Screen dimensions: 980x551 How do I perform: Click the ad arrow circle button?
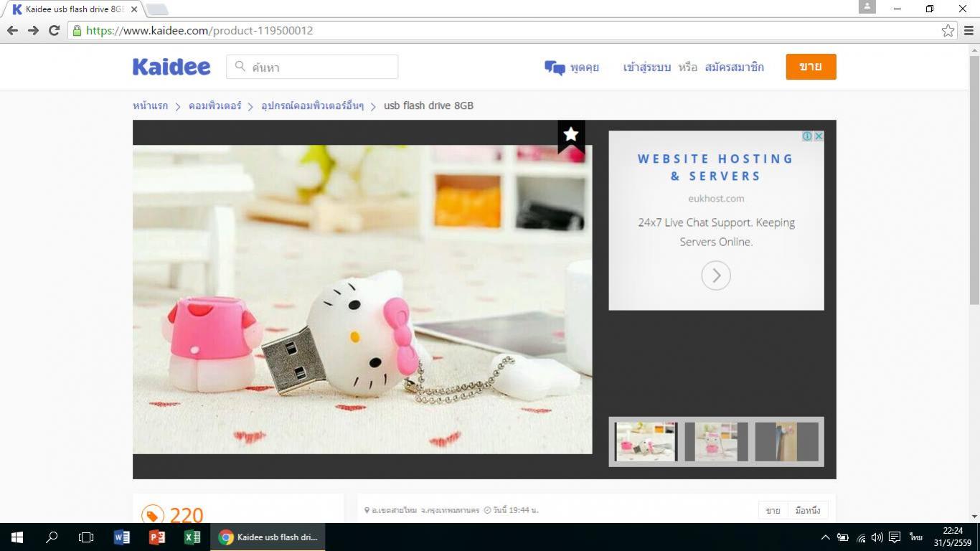[x=716, y=275]
